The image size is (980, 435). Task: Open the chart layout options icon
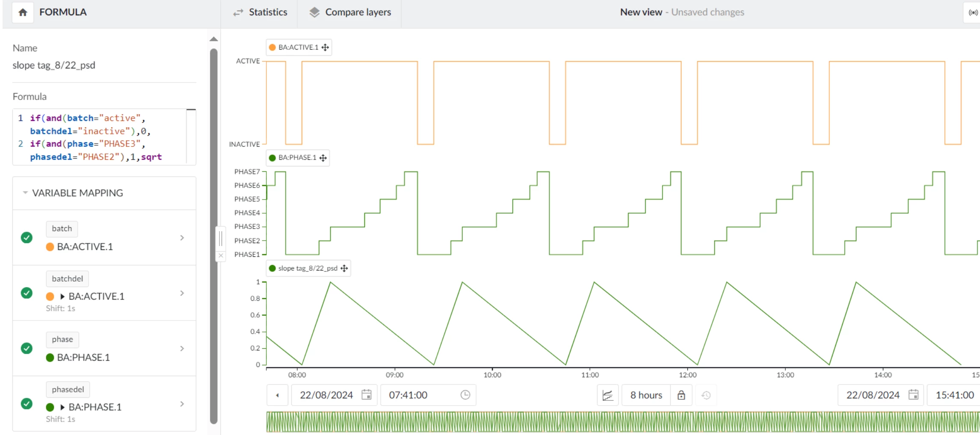click(607, 395)
